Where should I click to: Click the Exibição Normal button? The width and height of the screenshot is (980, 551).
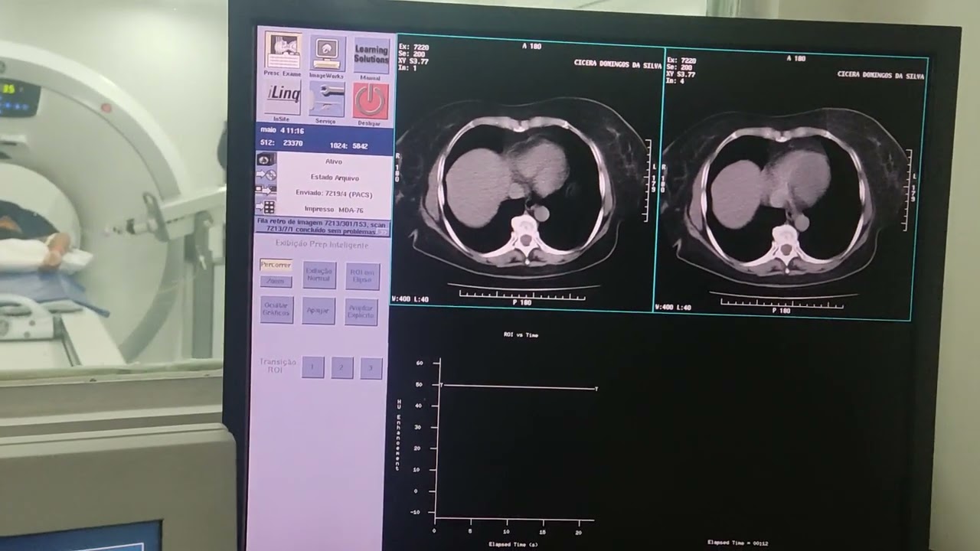(x=318, y=275)
